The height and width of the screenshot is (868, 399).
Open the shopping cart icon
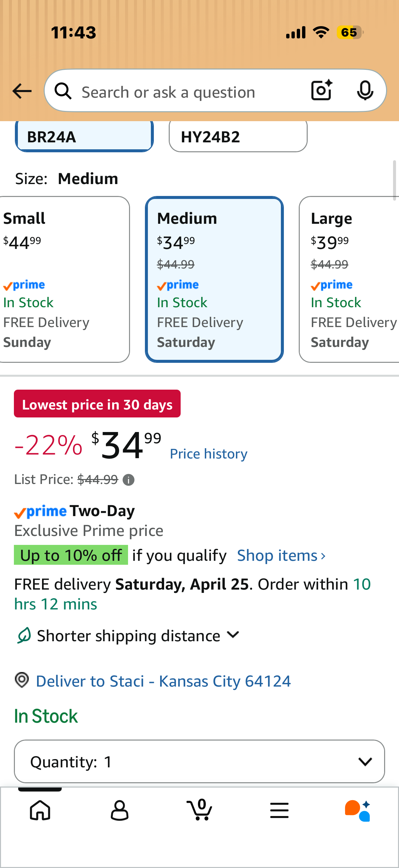[199, 809]
